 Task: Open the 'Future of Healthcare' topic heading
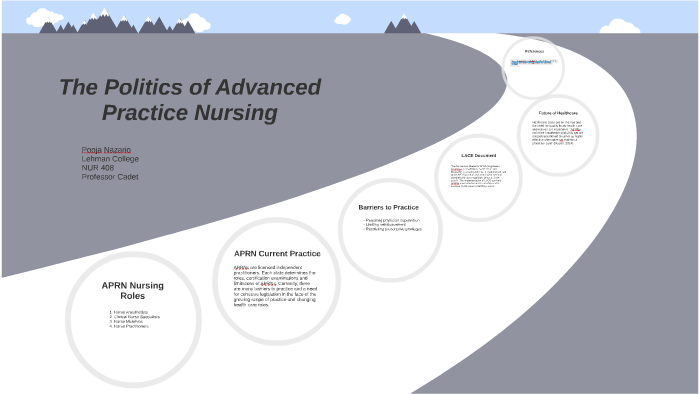(x=558, y=113)
